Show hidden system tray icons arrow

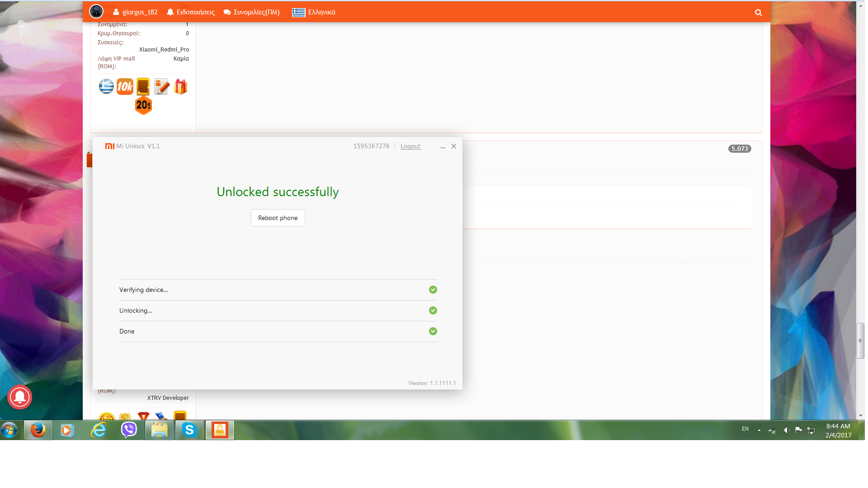coord(759,430)
